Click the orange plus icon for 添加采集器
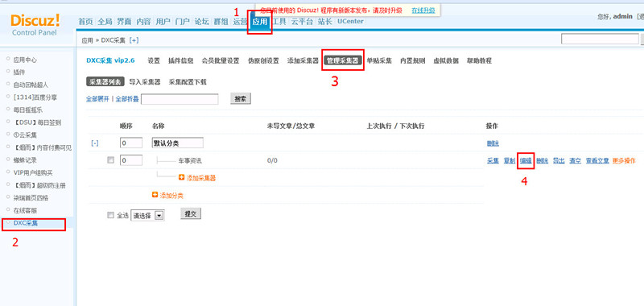The height and width of the screenshot is (306, 644). (x=182, y=177)
